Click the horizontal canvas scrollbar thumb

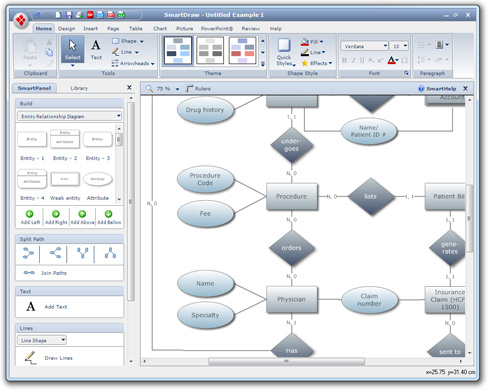click(286, 361)
